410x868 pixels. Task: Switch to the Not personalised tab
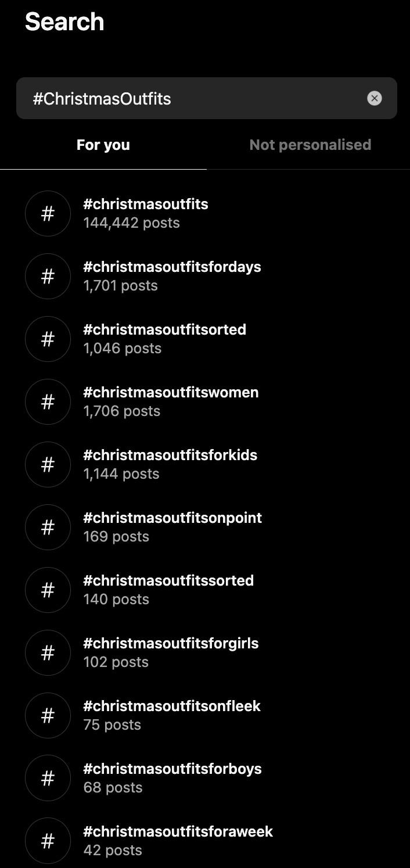[310, 145]
